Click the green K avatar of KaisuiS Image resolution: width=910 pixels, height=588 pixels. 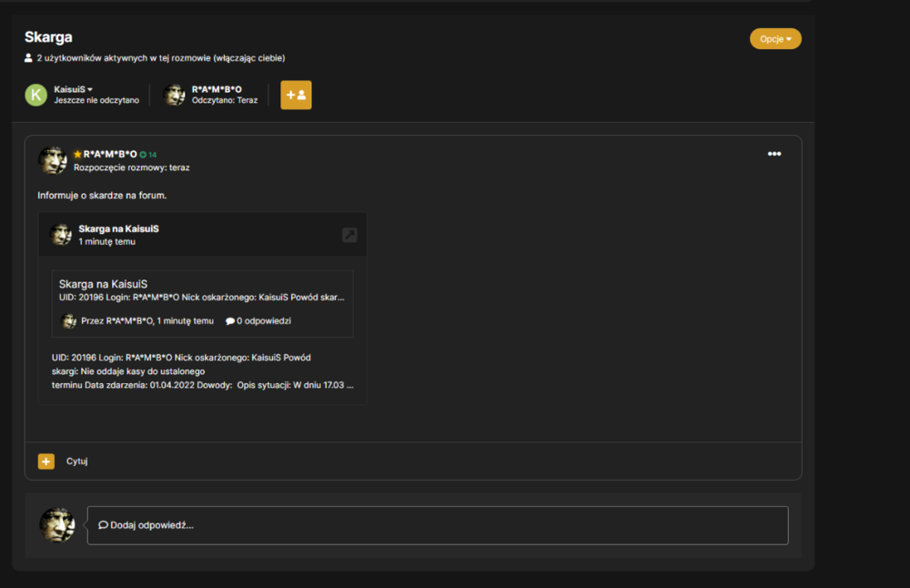click(36, 95)
